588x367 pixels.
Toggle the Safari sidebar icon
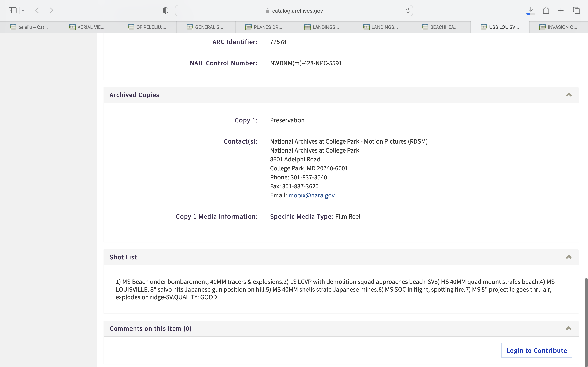[12, 10]
